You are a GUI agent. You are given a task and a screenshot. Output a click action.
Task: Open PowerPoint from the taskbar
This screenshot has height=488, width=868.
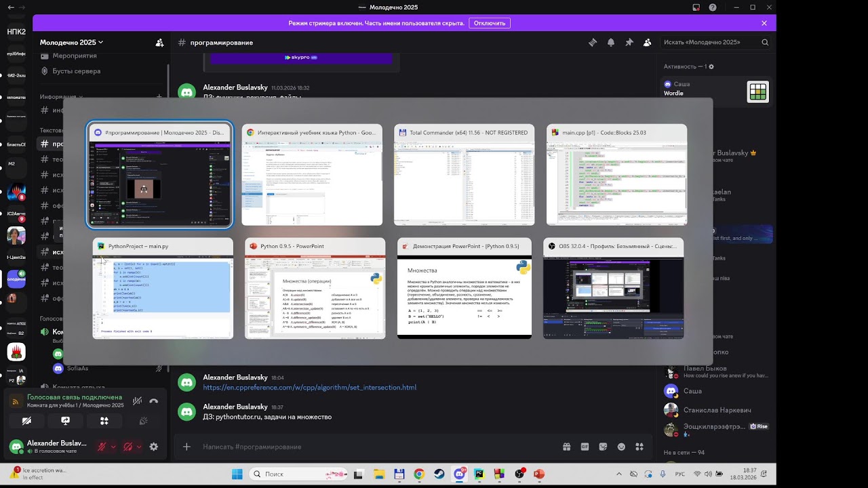coord(539,474)
